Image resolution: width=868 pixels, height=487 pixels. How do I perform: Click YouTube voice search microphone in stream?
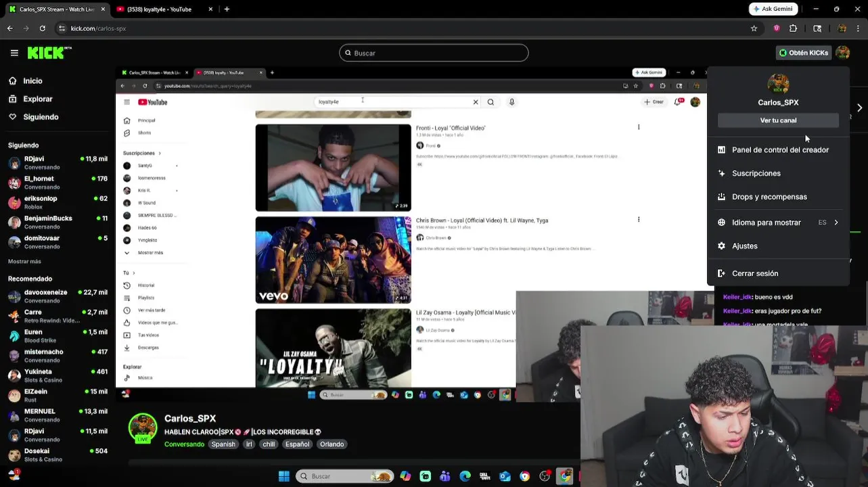tap(511, 102)
